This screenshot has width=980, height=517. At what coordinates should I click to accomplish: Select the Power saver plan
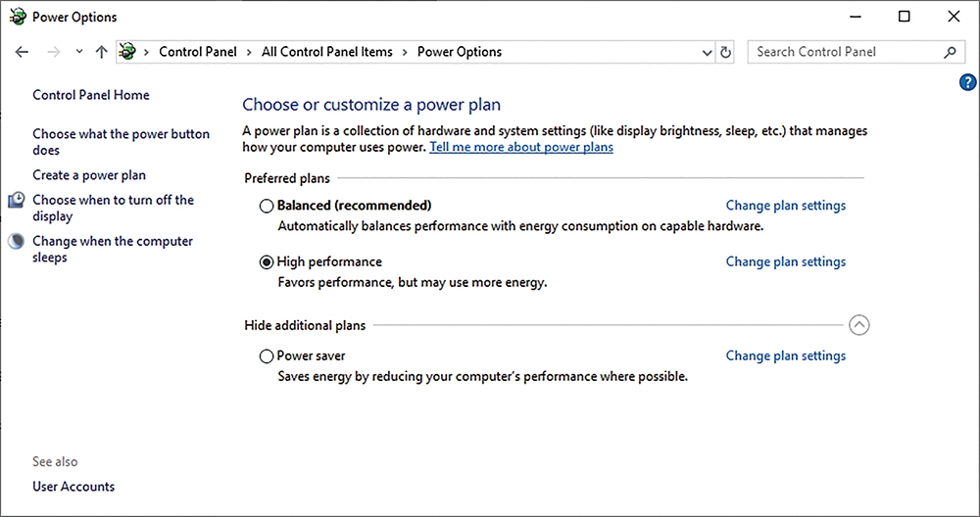[x=267, y=355]
